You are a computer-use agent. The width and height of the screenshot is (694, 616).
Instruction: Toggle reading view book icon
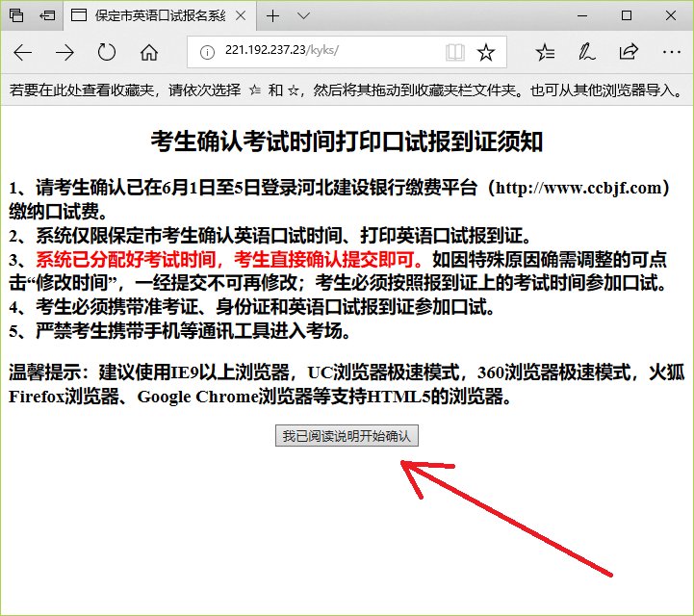455,52
